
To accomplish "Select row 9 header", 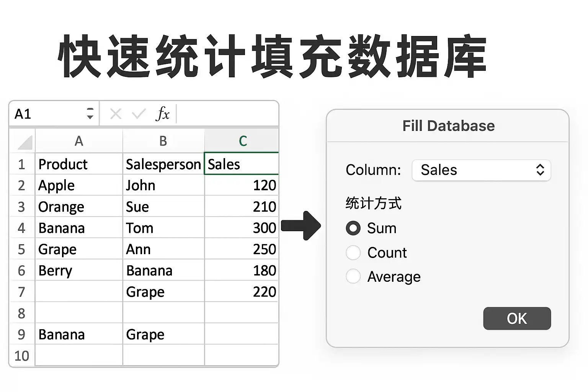I will (x=21, y=334).
